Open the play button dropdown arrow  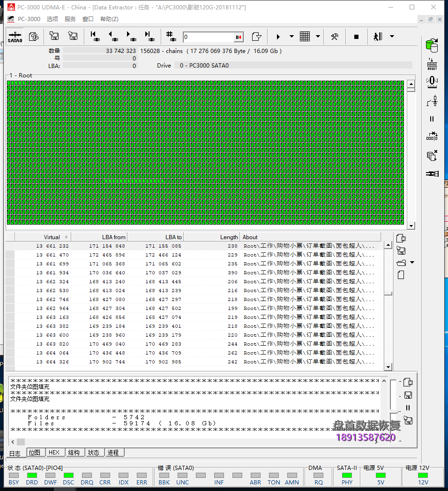point(291,36)
